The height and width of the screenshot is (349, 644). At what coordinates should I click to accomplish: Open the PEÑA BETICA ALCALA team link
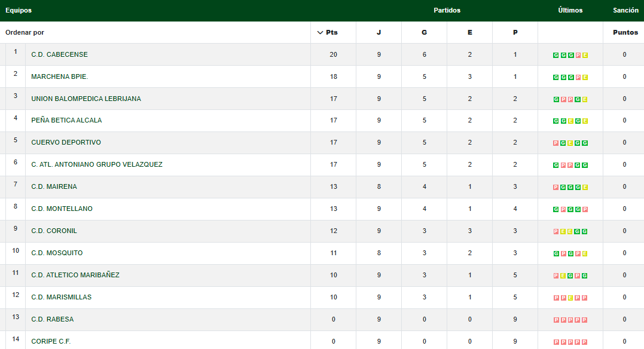point(66,120)
